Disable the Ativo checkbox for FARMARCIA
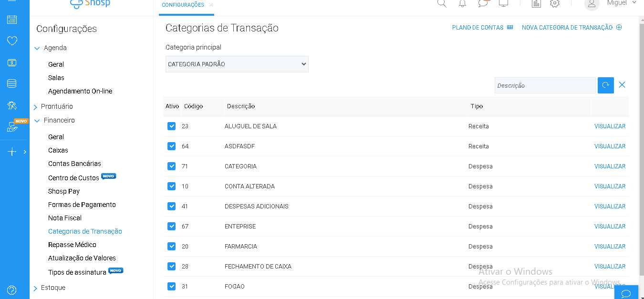Image resolution: width=644 pixels, height=299 pixels. click(171, 246)
